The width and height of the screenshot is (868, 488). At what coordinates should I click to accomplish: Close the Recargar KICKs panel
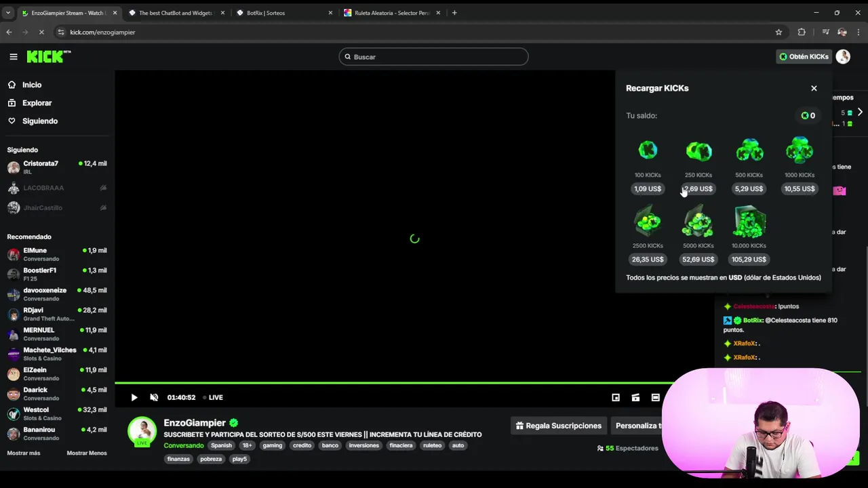pos(814,88)
